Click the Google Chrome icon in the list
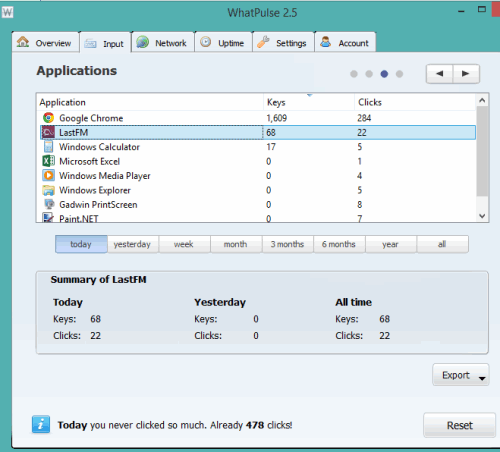Screen dimensions: 500x452 pos(48,118)
